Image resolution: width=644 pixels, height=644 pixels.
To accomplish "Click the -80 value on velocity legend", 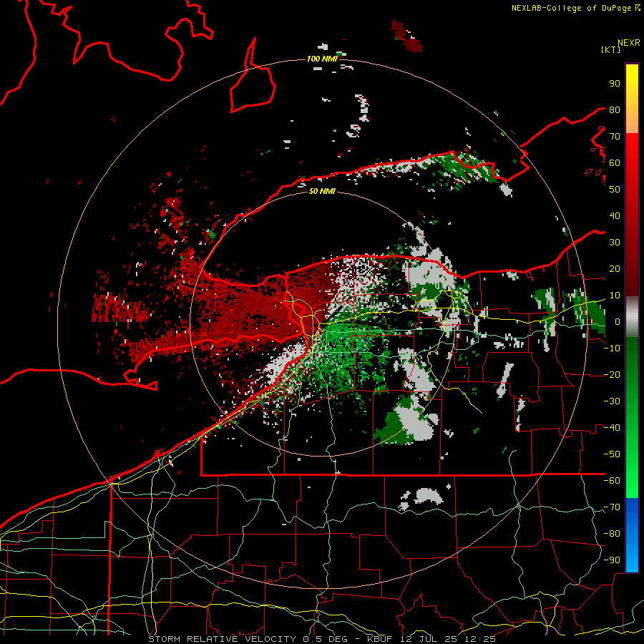I will [612, 534].
